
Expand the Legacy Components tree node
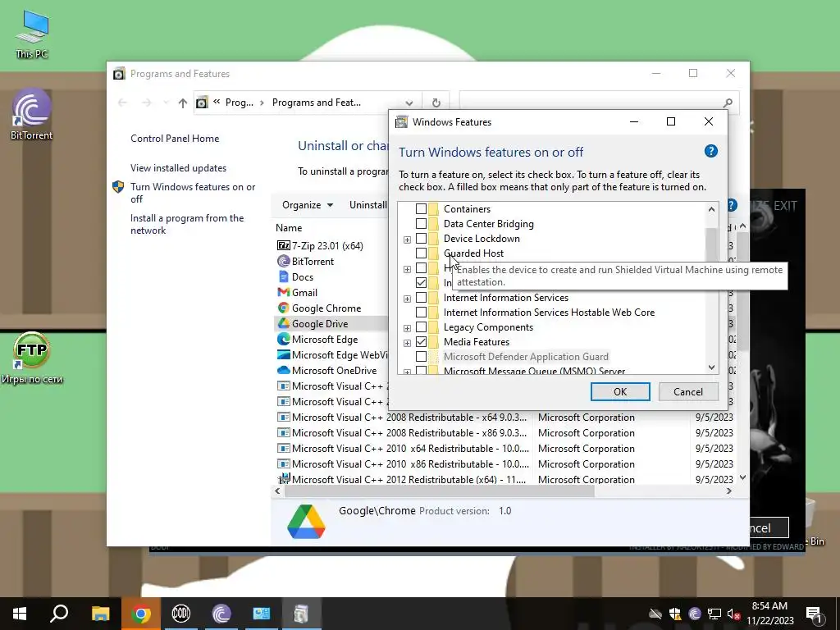click(x=407, y=328)
